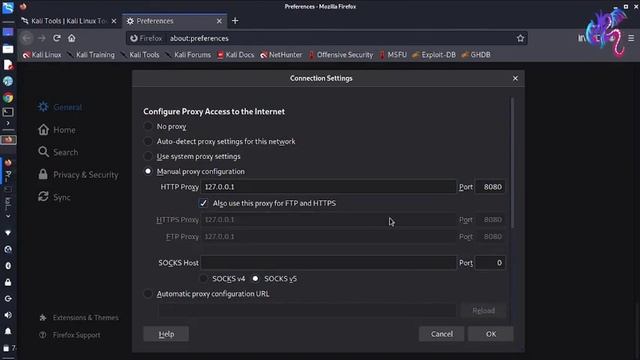Launch the blue globe web browser dock icon

[8, 81]
